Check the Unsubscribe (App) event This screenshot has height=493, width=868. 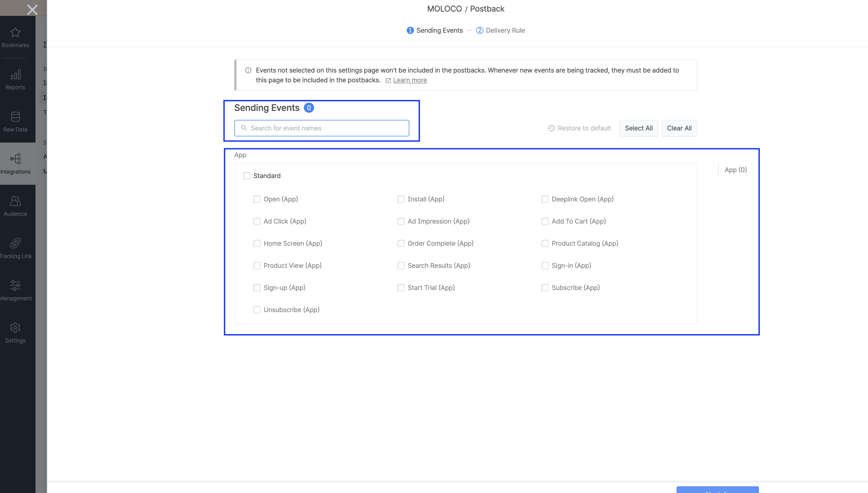click(x=257, y=310)
